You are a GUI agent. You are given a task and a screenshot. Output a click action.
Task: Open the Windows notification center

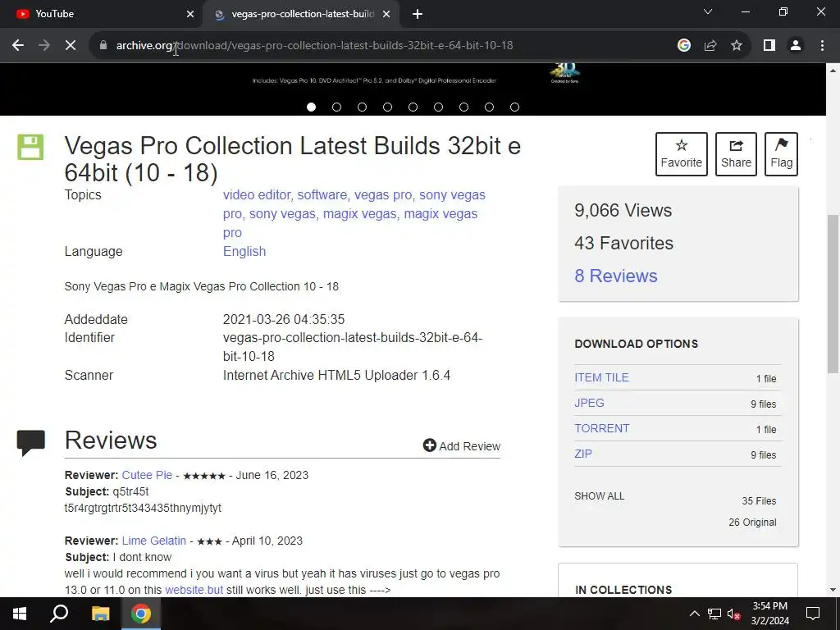813,614
